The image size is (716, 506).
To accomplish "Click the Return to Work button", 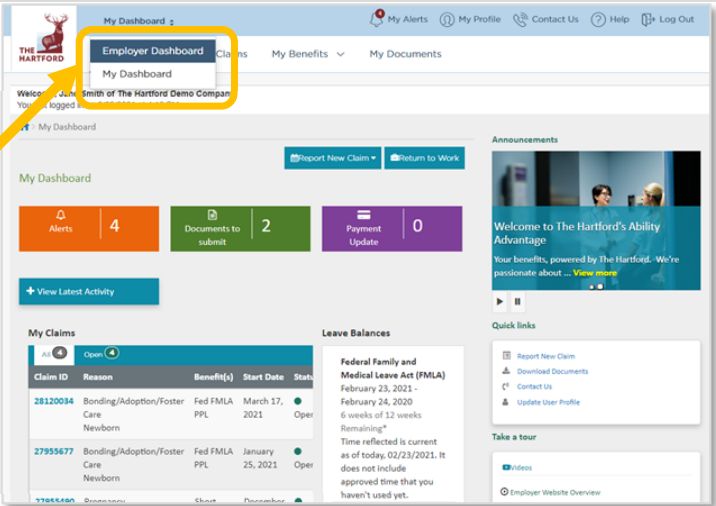I will (x=425, y=158).
